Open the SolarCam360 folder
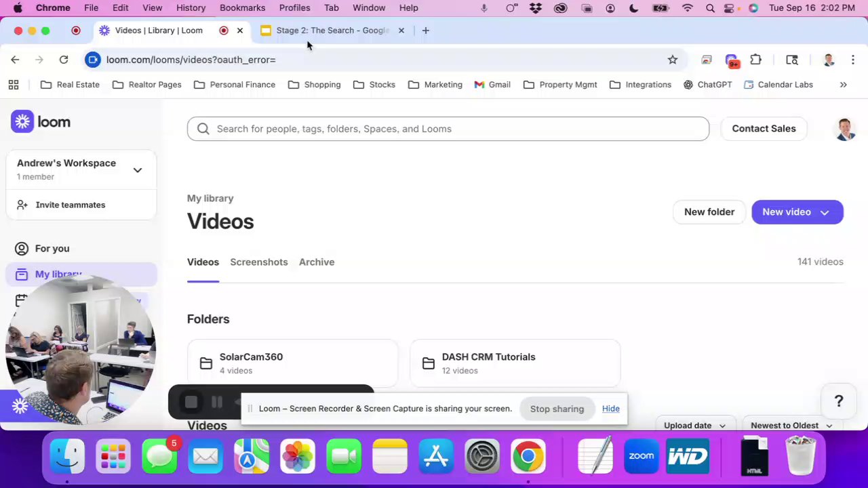 pyautogui.click(x=292, y=363)
